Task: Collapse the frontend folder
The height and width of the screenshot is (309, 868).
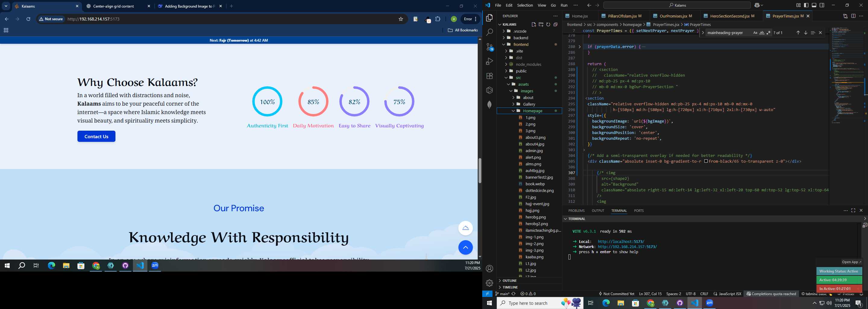Action: click(529, 45)
